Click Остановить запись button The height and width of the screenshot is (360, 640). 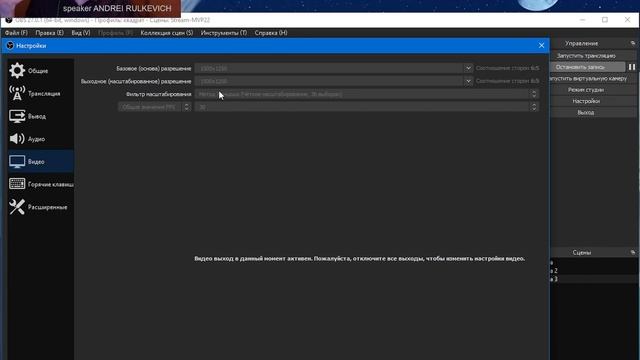[x=588, y=67]
